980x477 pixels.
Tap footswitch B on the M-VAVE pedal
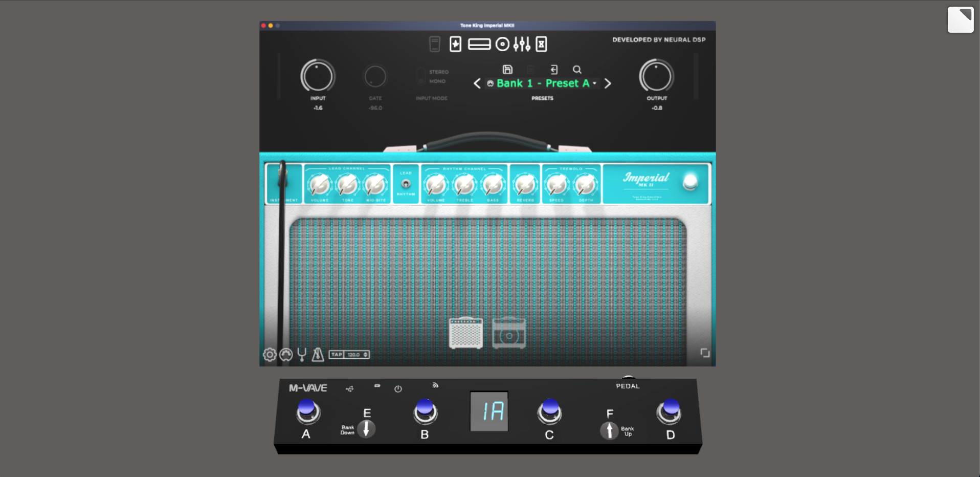click(425, 412)
